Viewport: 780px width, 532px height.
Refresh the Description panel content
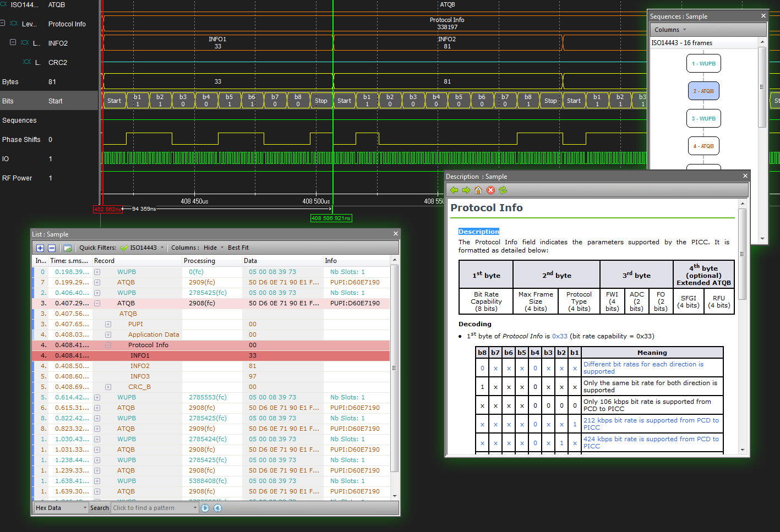tap(503, 190)
